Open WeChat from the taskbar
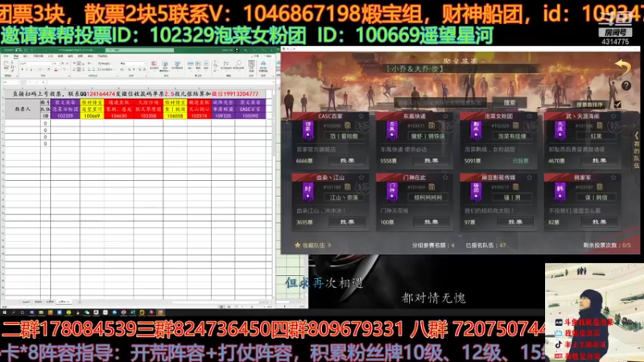 click(x=87, y=312)
